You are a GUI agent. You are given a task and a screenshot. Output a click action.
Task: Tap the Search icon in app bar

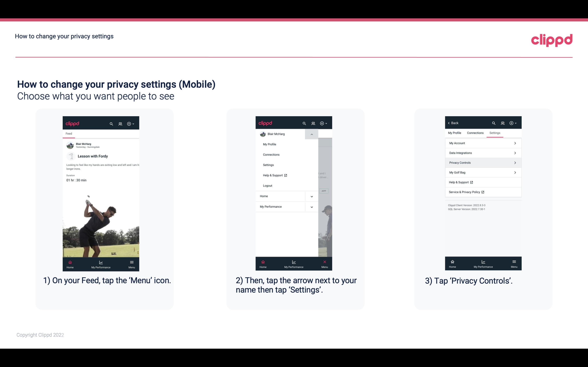pos(111,124)
